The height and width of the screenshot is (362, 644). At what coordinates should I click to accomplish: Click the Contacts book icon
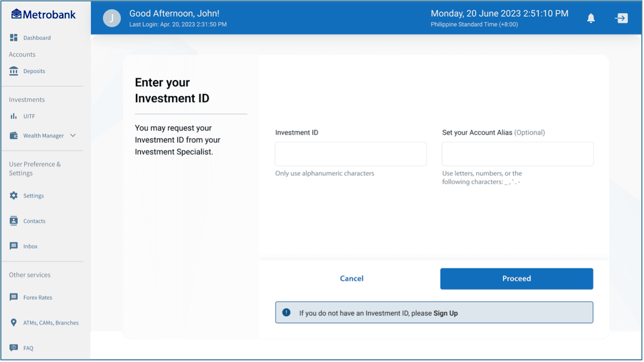14,221
